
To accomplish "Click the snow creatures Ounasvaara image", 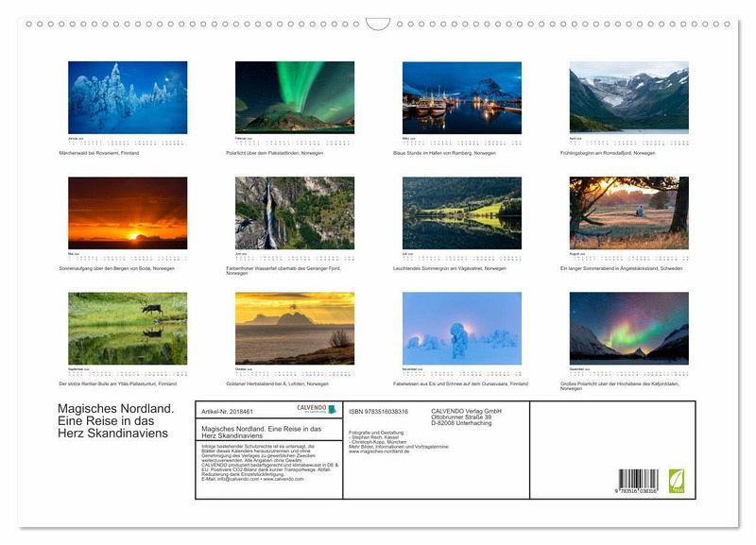I will click(461, 328).
